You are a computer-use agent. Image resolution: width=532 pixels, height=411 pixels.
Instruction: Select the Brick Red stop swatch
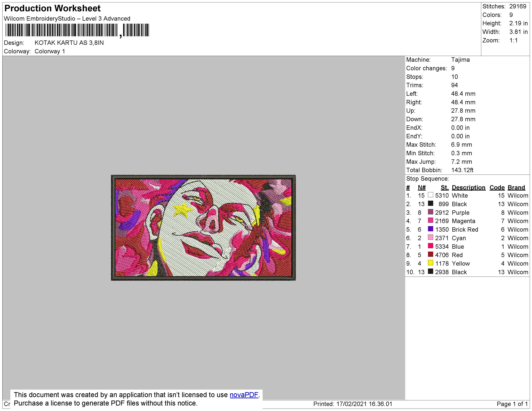click(x=430, y=229)
